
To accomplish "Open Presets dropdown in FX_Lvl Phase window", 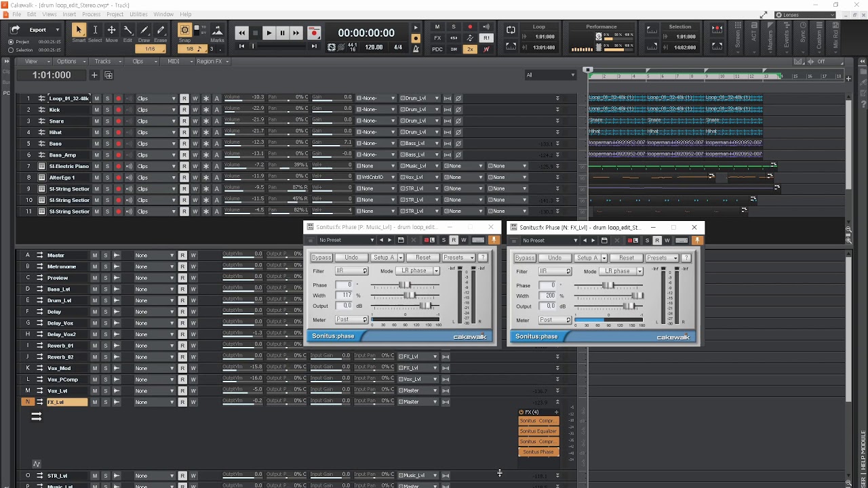I will [x=660, y=258].
